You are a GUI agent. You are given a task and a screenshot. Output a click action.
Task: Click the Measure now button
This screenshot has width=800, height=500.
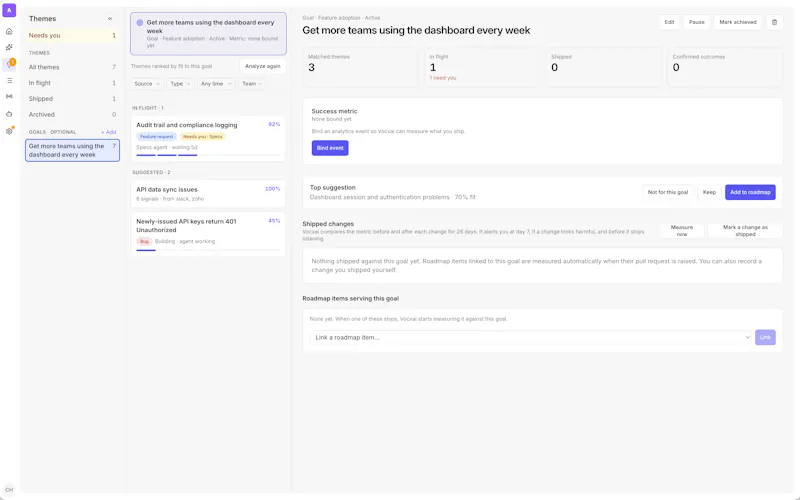(x=682, y=231)
